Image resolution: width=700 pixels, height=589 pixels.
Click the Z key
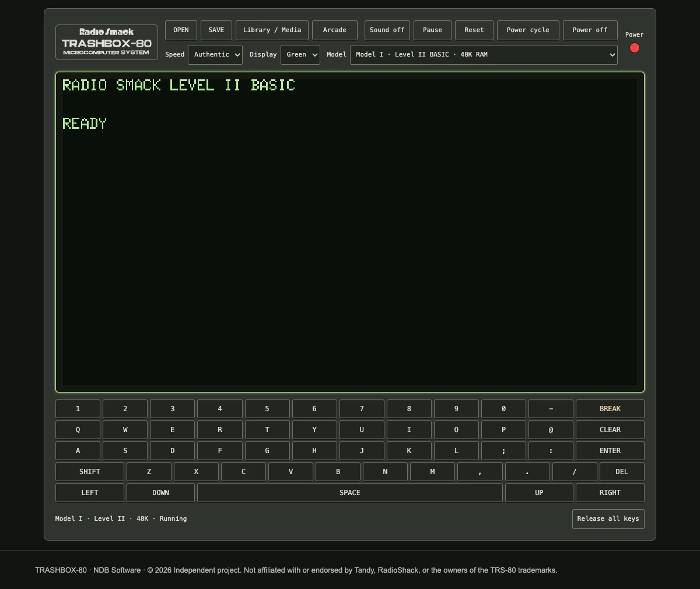click(x=149, y=472)
